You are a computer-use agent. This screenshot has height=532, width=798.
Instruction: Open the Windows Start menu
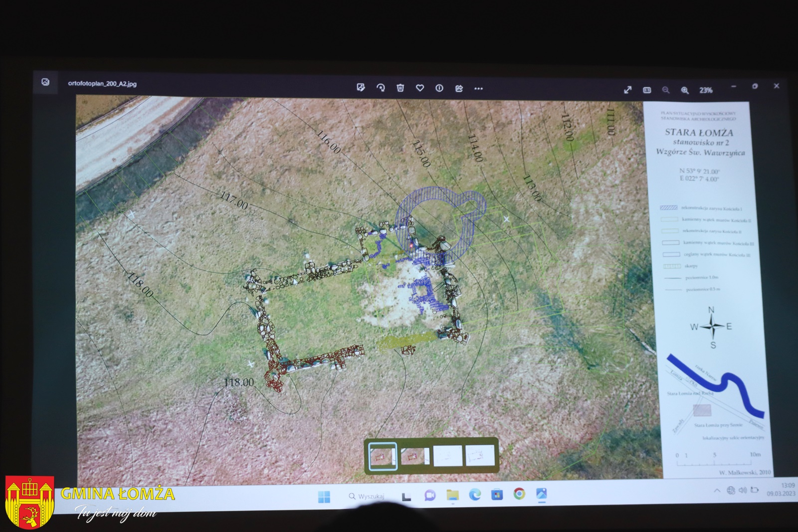pos(324,497)
